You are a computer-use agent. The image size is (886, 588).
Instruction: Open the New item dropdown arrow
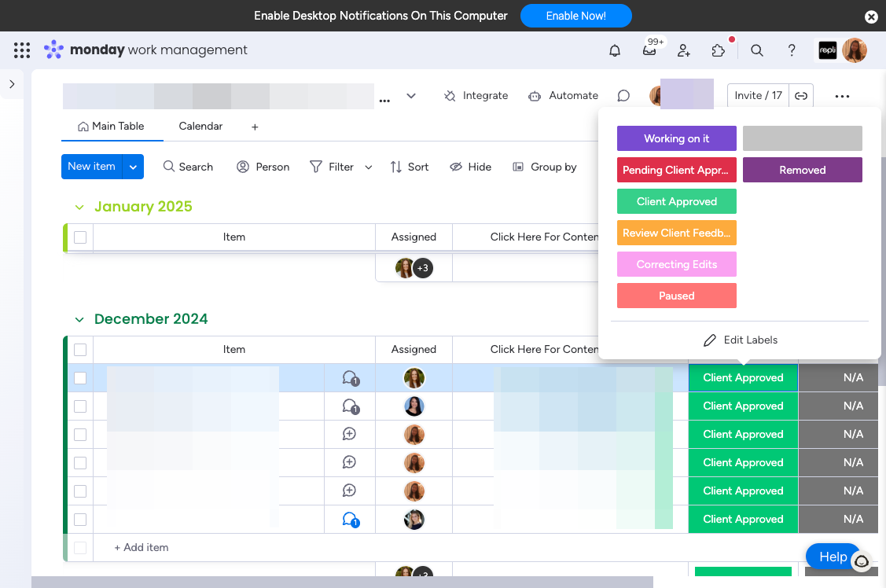[x=133, y=167]
